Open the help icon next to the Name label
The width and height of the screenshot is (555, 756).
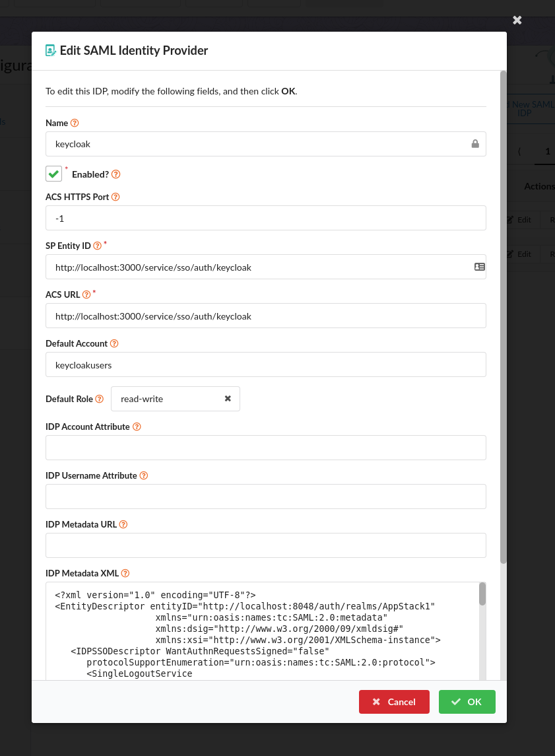(73, 123)
